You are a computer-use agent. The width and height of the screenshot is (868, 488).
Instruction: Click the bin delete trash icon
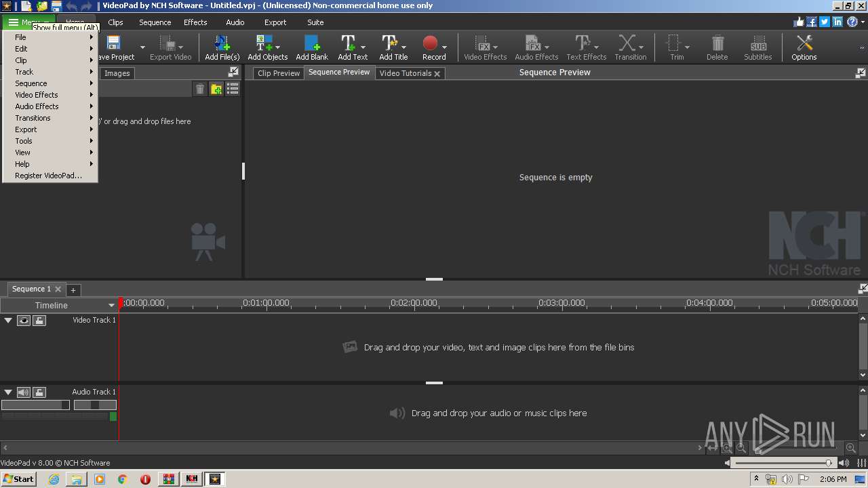click(x=200, y=89)
